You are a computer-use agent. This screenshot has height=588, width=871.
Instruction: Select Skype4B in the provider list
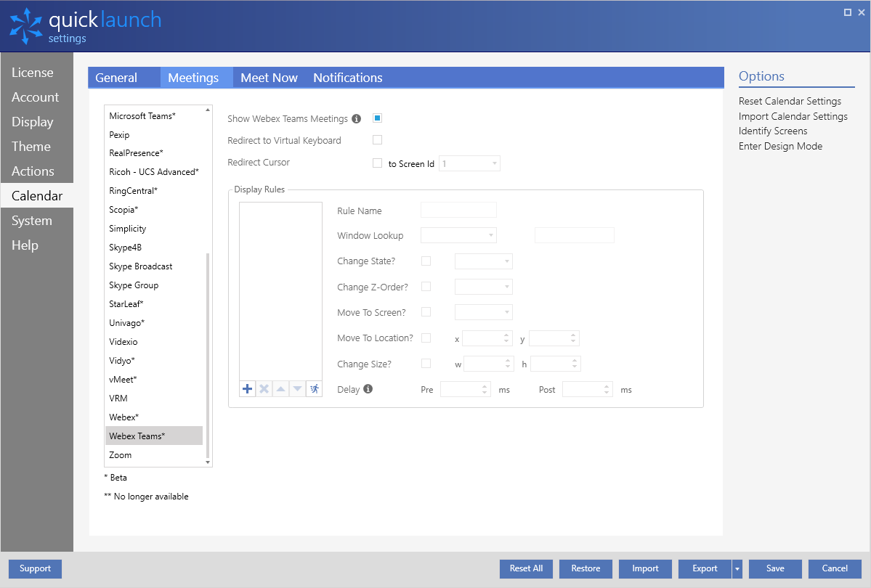coord(154,247)
